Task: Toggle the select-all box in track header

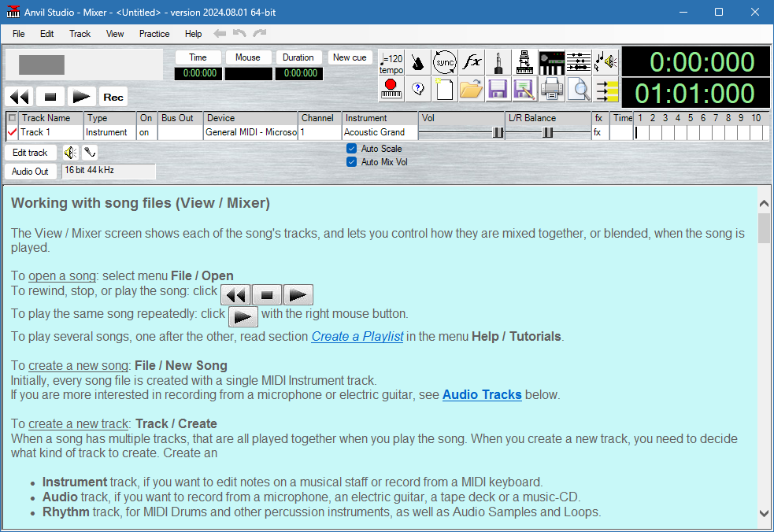Action: click(x=13, y=118)
